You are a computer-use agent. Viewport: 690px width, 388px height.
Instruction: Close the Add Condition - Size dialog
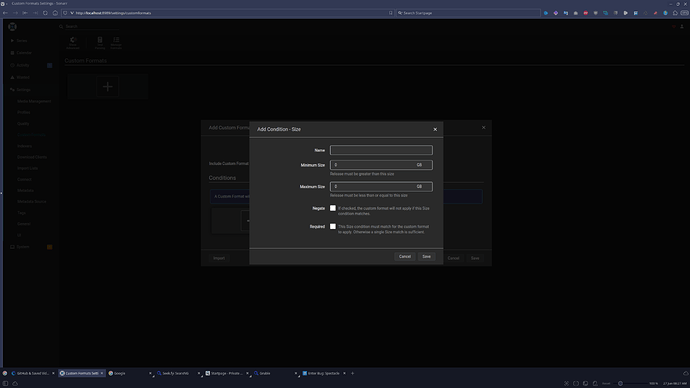435,129
